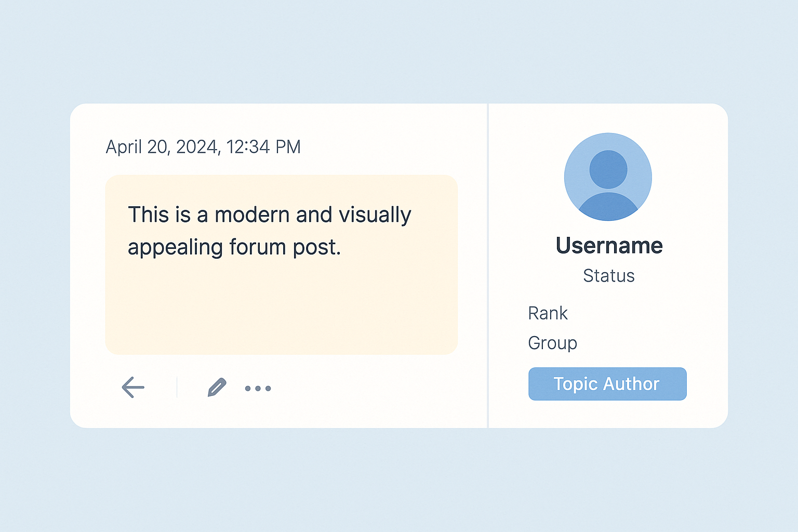Click the word "modern" in the post

[x=252, y=215]
